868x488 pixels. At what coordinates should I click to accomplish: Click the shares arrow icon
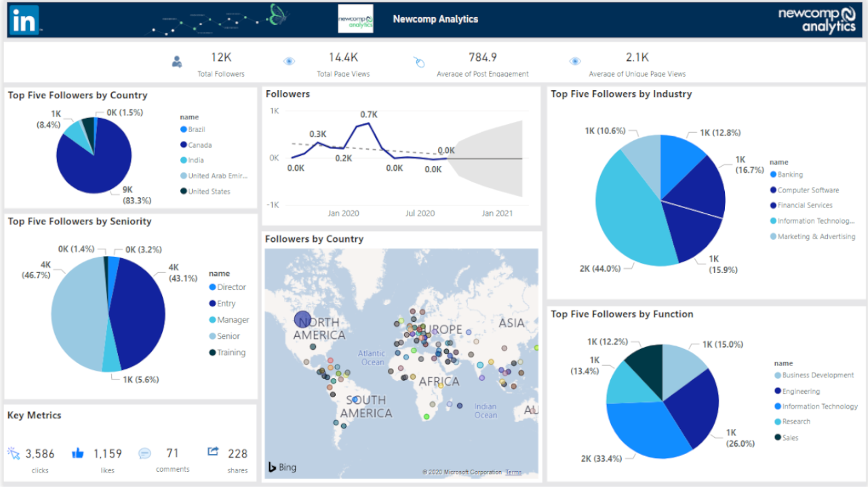[213, 451]
